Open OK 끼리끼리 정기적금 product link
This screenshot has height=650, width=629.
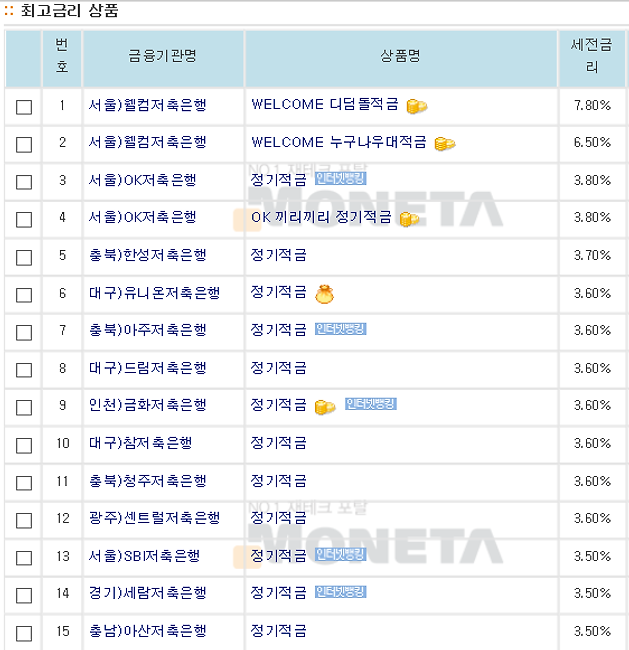[x=321, y=217]
